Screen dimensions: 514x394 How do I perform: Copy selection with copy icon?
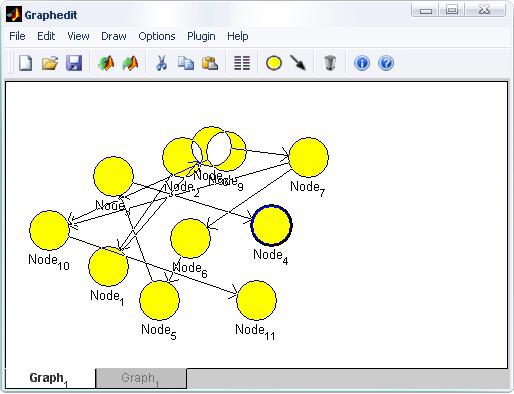pyautogui.click(x=186, y=63)
